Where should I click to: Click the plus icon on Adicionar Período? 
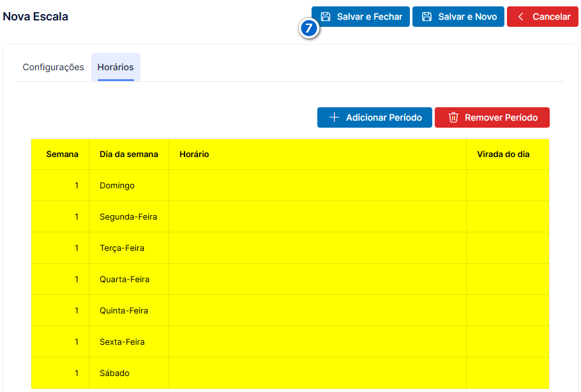point(334,117)
